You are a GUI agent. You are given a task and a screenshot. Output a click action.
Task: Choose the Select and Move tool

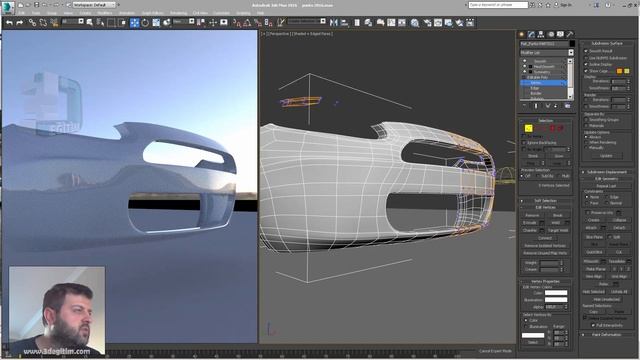[134, 23]
